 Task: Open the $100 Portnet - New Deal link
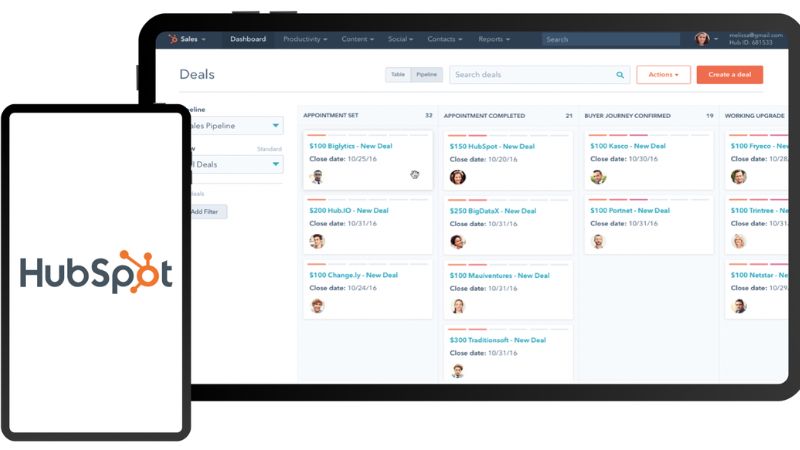click(630, 210)
